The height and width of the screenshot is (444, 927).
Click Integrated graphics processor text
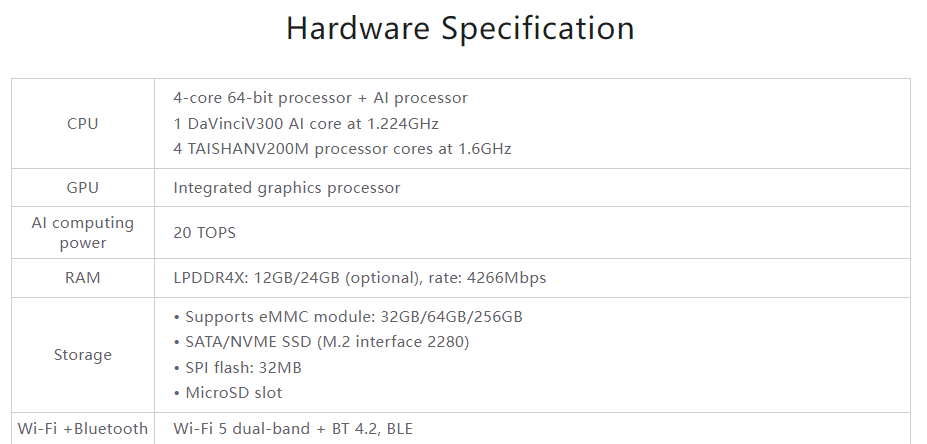(x=287, y=188)
